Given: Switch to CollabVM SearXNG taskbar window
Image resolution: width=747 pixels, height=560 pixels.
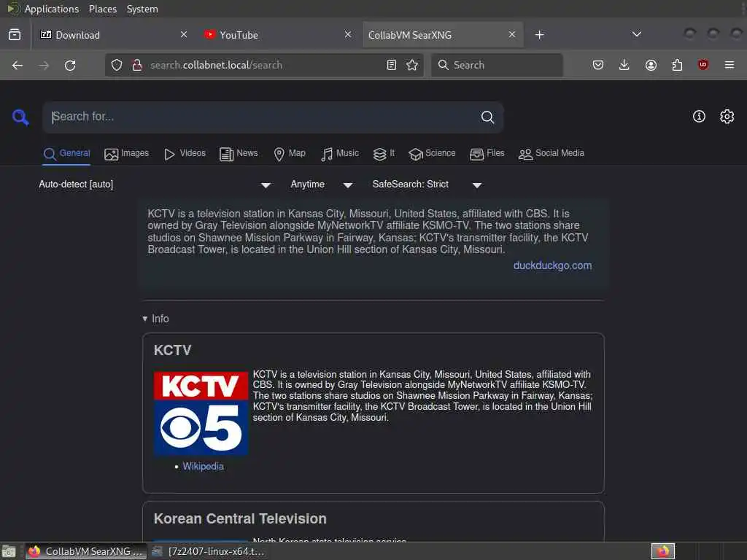Looking at the screenshot, I should [x=86, y=551].
